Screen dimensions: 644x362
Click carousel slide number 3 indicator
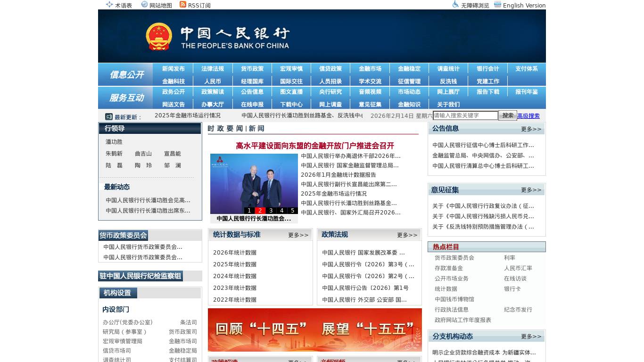click(271, 210)
